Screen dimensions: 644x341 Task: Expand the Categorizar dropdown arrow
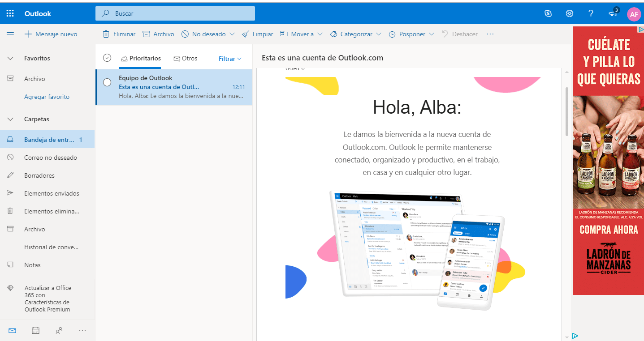click(379, 34)
